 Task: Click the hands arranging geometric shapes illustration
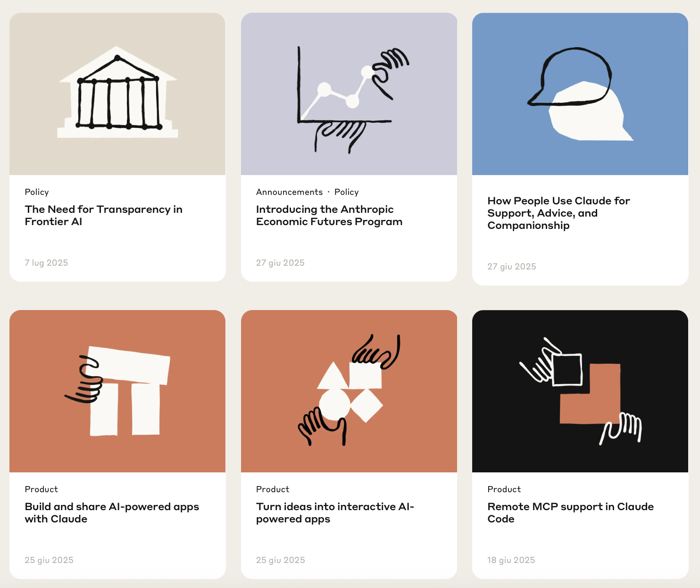(349, 391)
